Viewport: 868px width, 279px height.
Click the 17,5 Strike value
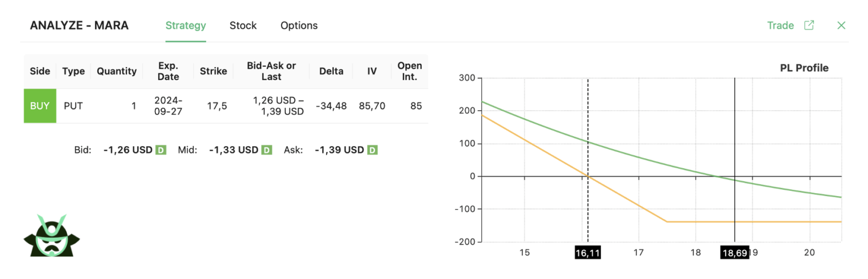[x=217, y=106]
